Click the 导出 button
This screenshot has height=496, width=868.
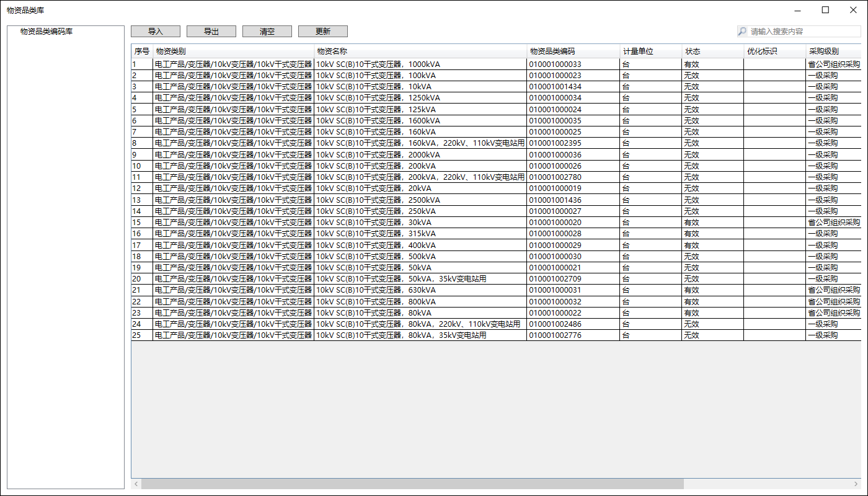point(211,32)
